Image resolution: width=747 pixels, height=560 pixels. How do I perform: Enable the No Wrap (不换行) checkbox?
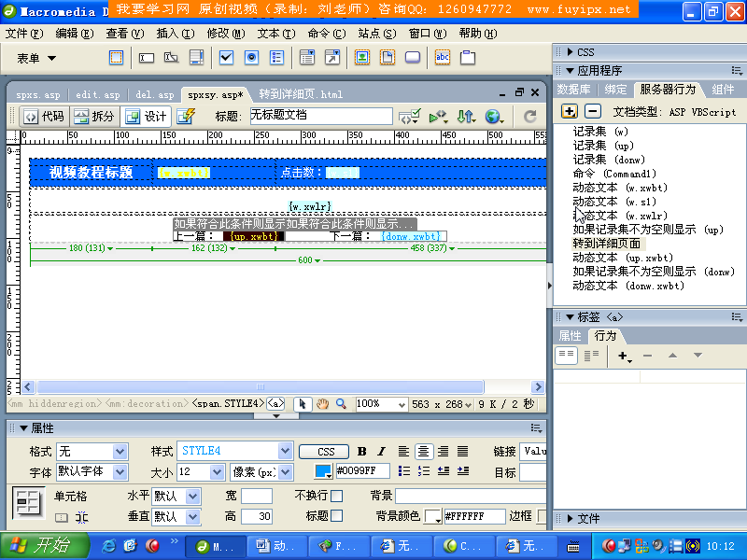point(336,496)
